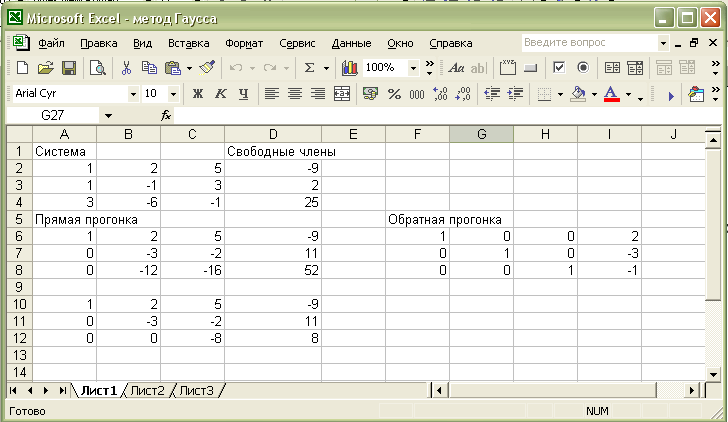Apply the red Font Color A
The width and height of the screenshot is (728, 422).
[611, 94]
